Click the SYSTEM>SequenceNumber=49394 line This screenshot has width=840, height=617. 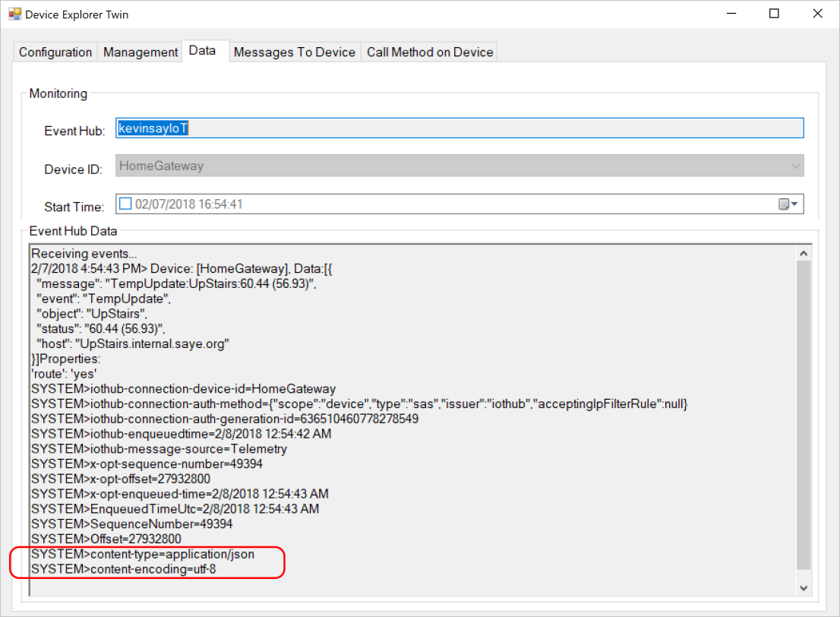pyautogui.click(x=132, y=524)
